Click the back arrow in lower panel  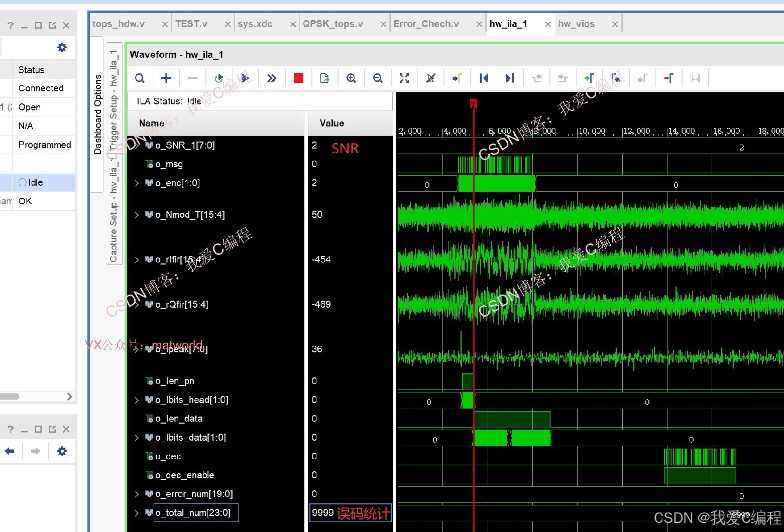tap(10, 451)
